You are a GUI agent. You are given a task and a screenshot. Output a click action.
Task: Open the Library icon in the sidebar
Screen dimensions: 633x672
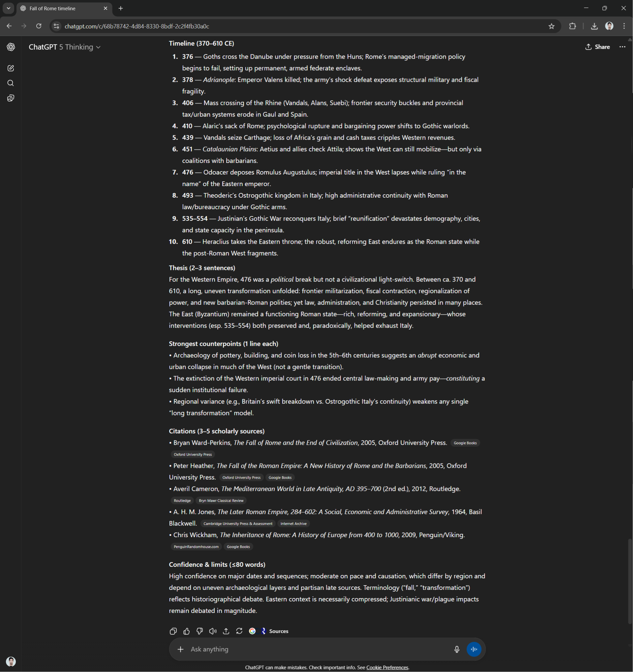click(x=11, y=98)
